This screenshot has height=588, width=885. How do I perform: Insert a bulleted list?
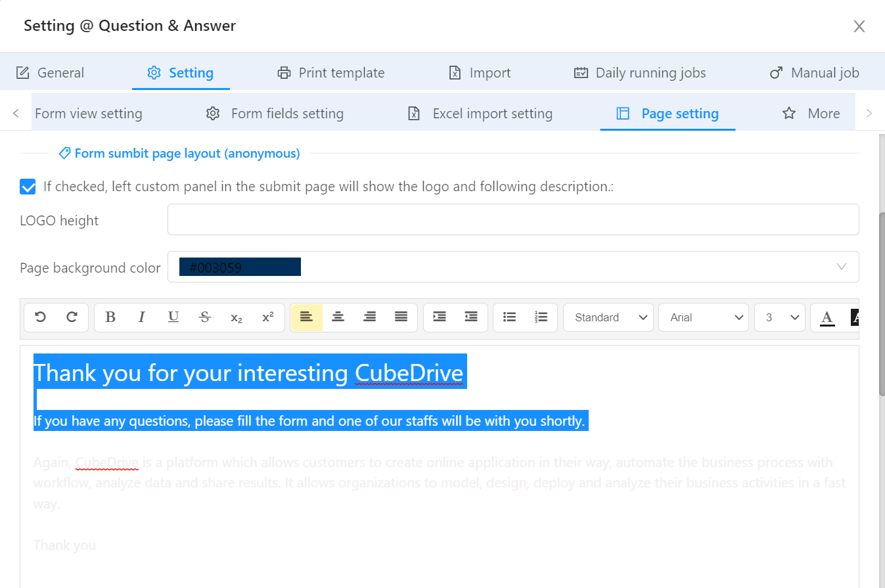click(509, 317)
